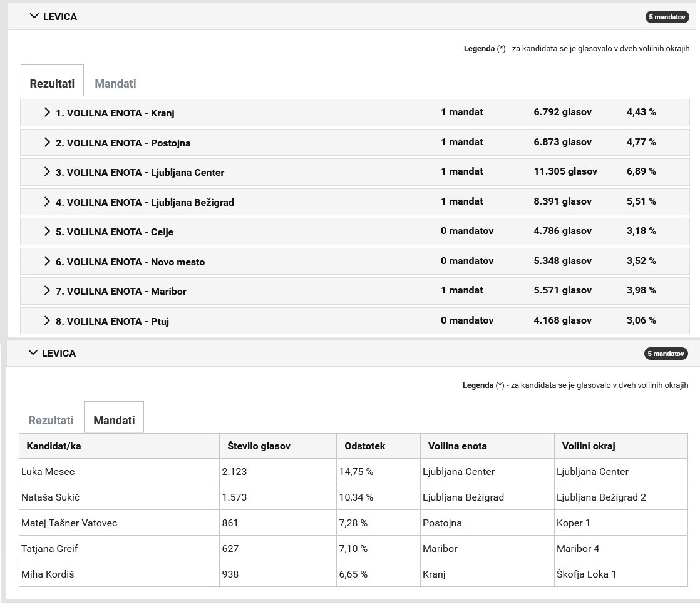
Task: Click the 7,10 % cell
Action: 378,549
